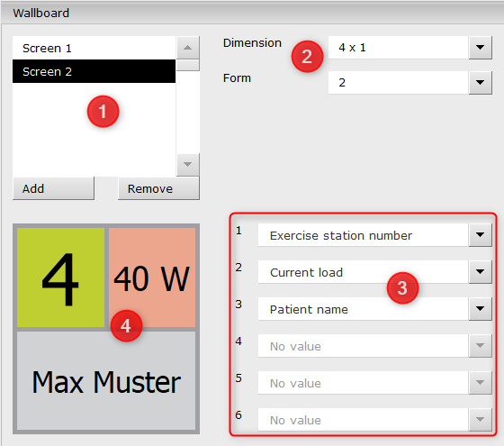
Task: Click the scroll down arrow of screen list
Action: pos(188,164)
